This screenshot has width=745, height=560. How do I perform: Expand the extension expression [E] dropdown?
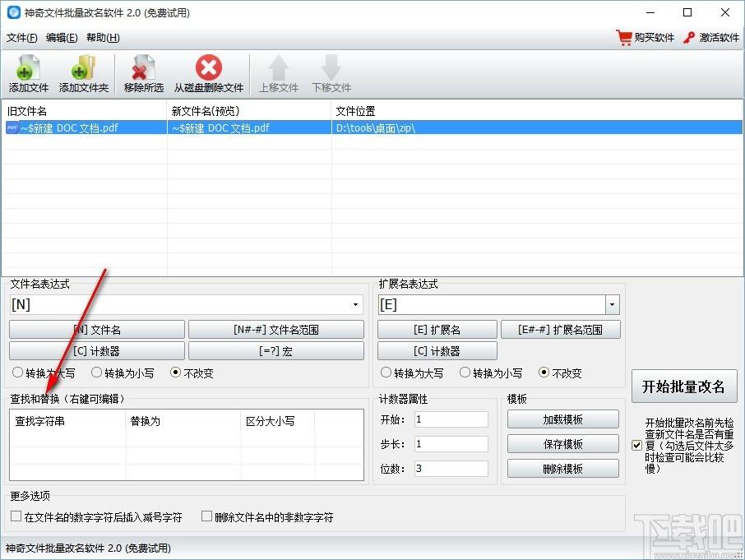coord(612,305)
